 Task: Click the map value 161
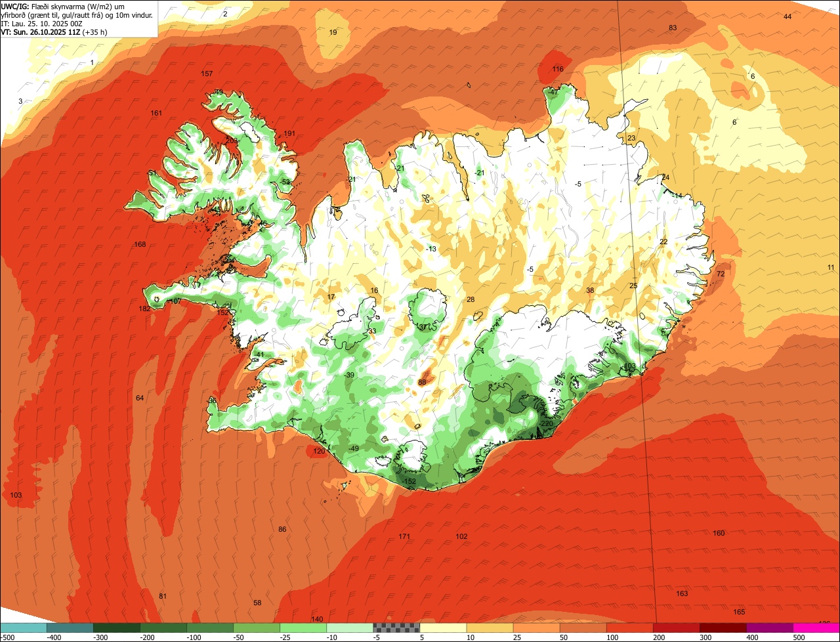pos(156,113)
